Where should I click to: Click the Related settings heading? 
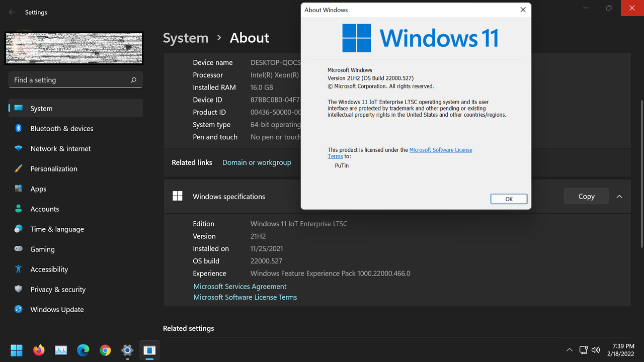188,328
